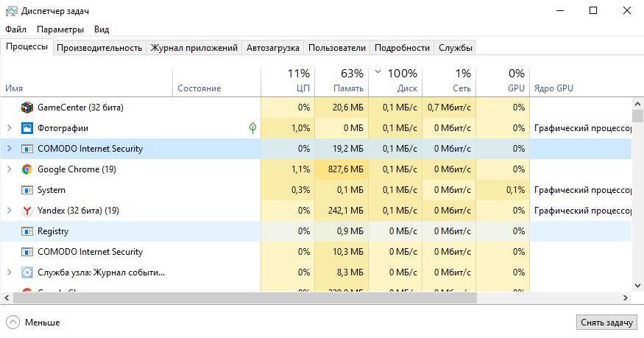
Task: Click the Меньше details link
Action: pos(42,323)
